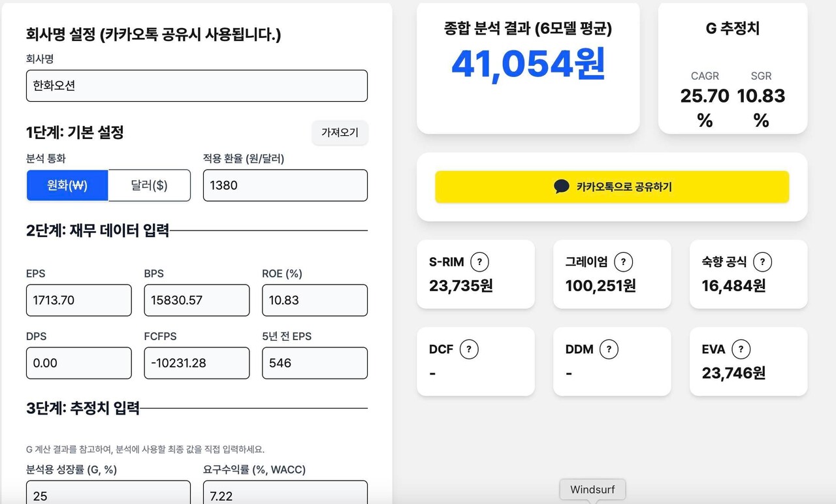Click the EPS input field

pos(78,300)
